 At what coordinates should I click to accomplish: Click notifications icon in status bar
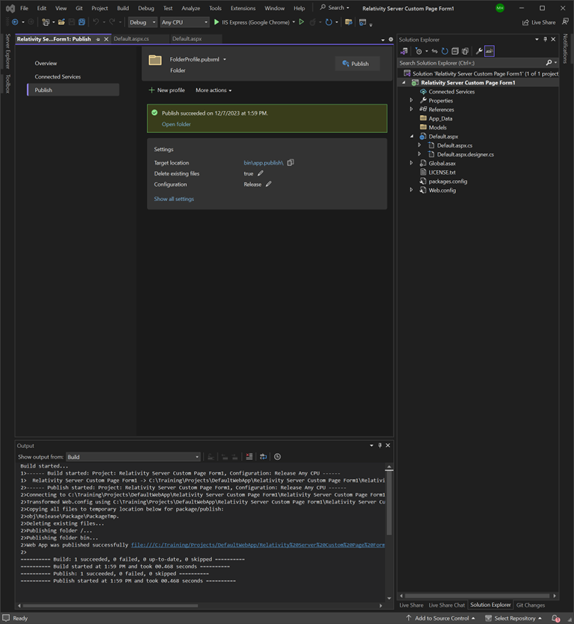[556, 618]
